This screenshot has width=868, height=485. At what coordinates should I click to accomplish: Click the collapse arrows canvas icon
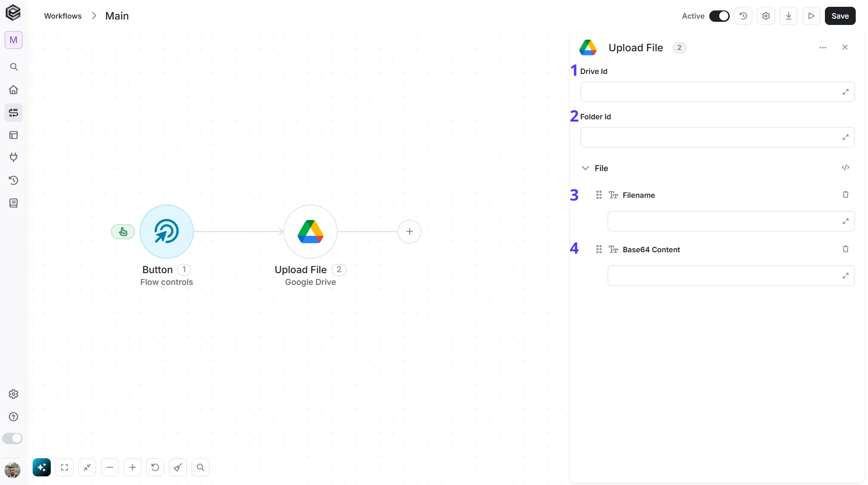pyautogui.click(x=87, y=467)
